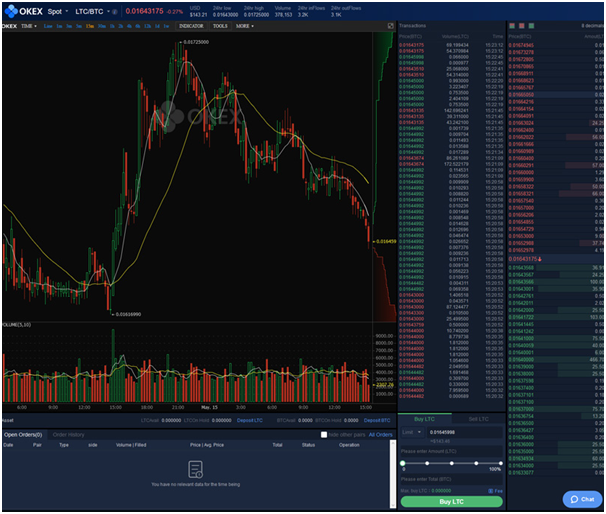Set amount slider to 100% point
This screenshot has height=514, width=606.
(x=501, y=463)
